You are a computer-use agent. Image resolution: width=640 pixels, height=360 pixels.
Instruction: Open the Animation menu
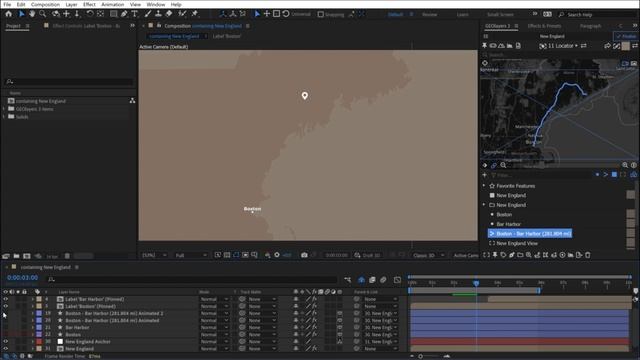[x=113, y=4]
